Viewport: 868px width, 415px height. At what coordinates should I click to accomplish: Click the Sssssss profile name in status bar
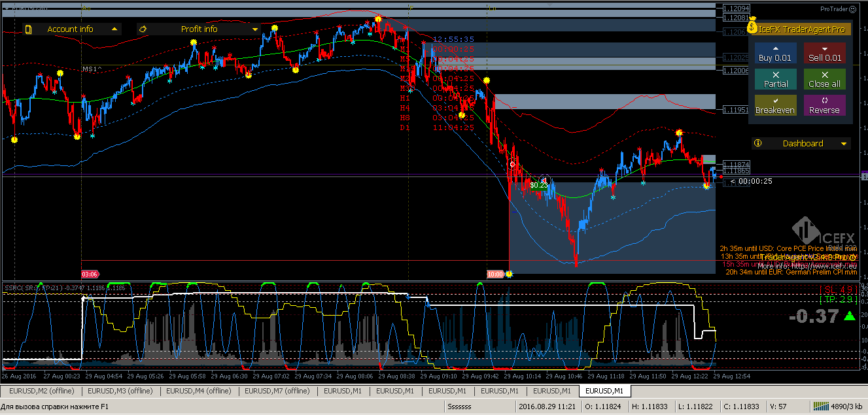(459, 406)
